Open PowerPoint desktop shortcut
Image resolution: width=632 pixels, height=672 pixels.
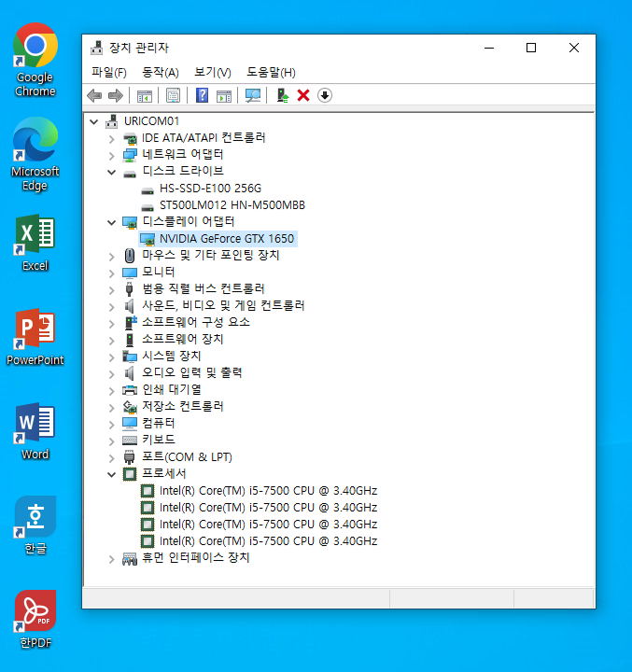click(x=35, y=337)
